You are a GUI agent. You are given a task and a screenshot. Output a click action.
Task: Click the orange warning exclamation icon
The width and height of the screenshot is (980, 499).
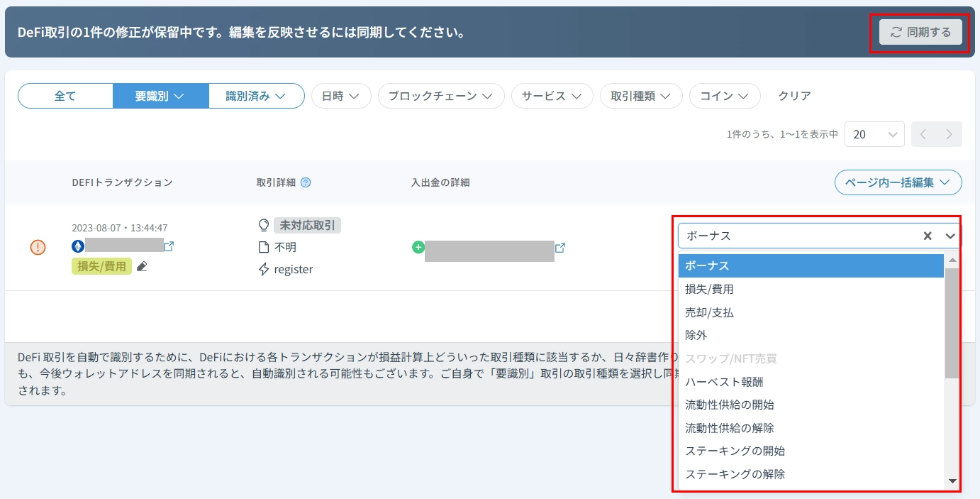pyautogui.click(x=38, y=247)
